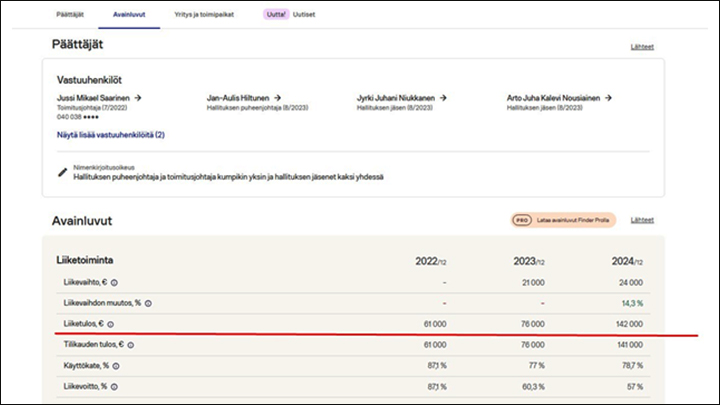
Task: Click info icon beside Tilikauden tulos
Action: (131, 344)
